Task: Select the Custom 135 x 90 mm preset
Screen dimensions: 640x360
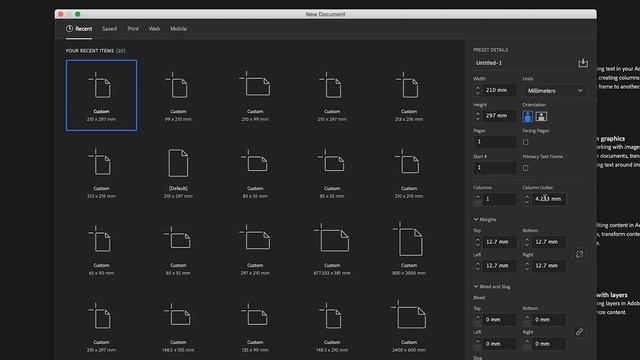Action: click(255, 327)
